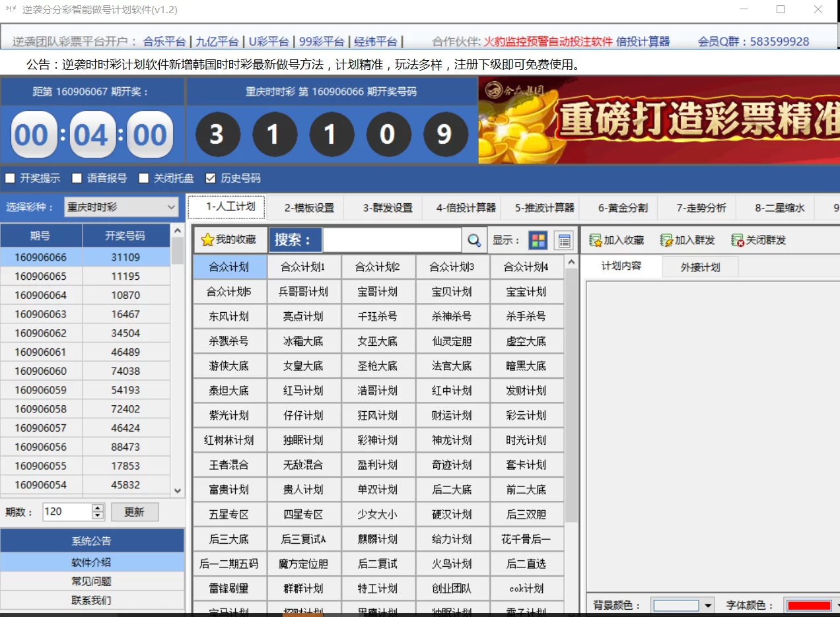Click the 搜索 text input field

[392, 241]
